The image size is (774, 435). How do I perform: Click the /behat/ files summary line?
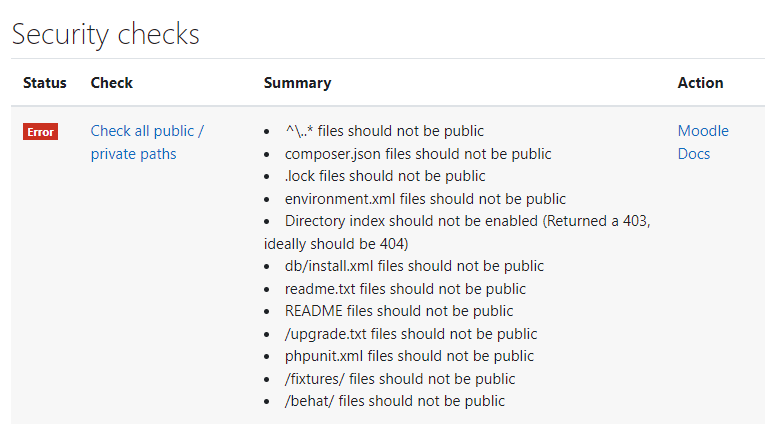point(395,401)
